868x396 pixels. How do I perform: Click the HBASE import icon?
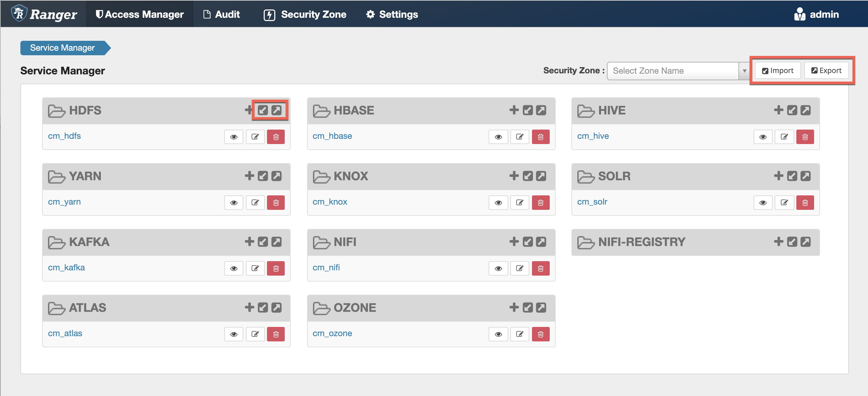tap(528, 110)
